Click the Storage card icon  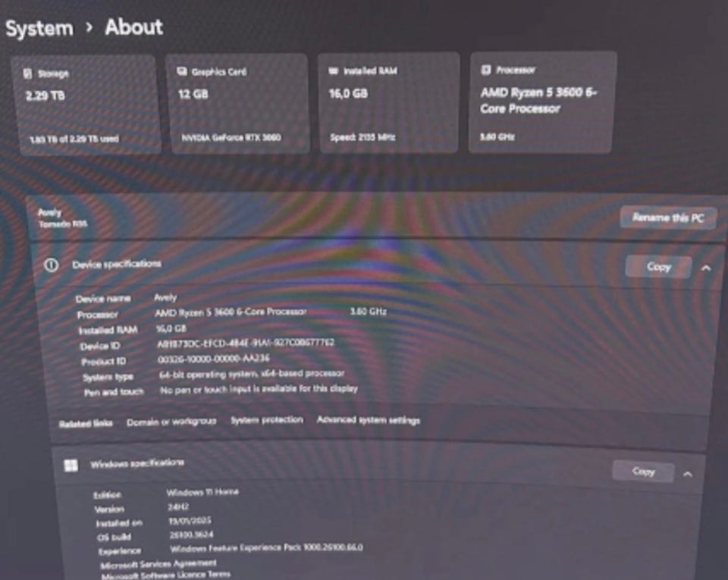click(x=28, y=74)
